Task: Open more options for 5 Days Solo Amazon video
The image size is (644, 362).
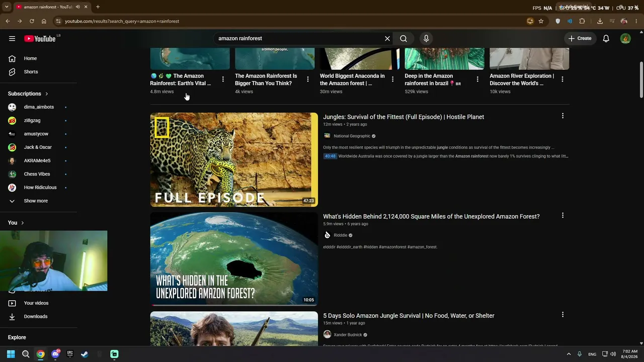Action: [562, 315]
